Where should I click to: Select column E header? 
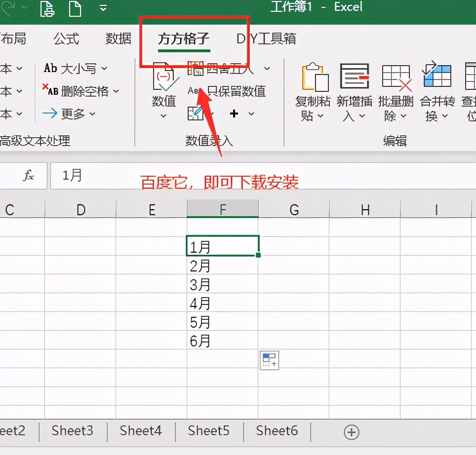pos(152,209)
